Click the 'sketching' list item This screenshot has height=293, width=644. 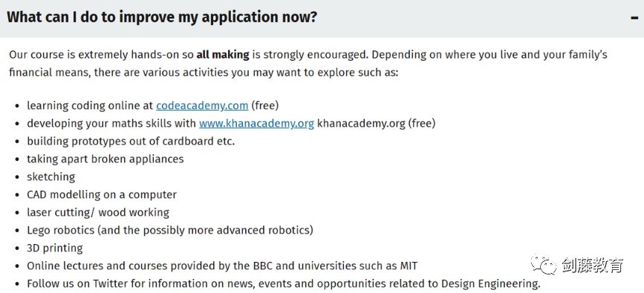tap(51, 177)
